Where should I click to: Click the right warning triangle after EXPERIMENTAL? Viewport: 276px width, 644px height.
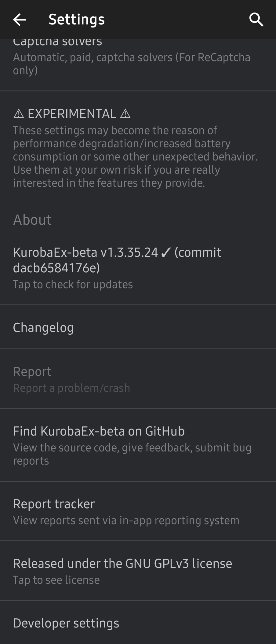[x=125, y=114]
